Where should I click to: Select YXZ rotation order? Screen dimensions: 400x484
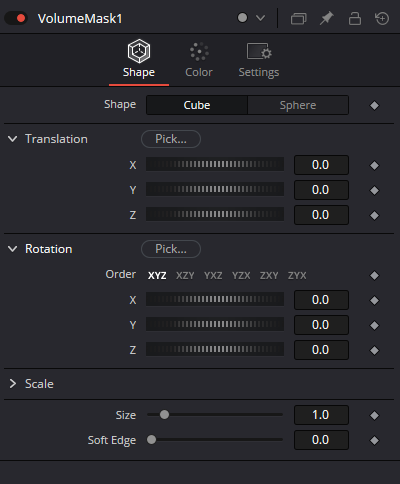(213, 276)
